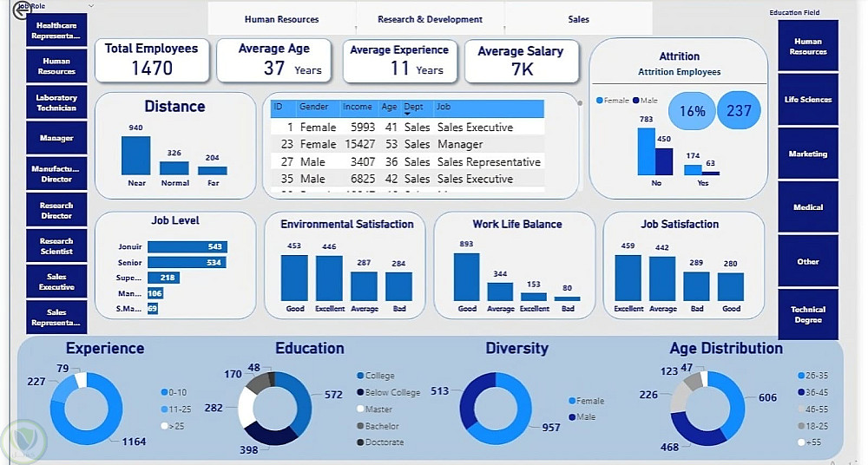This screenshot has height=465, width=868.
Task: Sort table by Age column header
Action: [389, 107]
